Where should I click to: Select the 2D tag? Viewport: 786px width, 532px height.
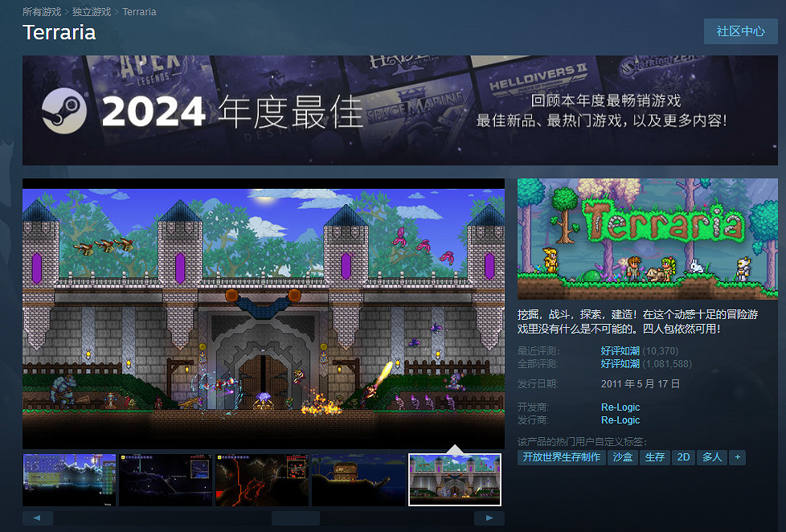click(x=683, y=457)
